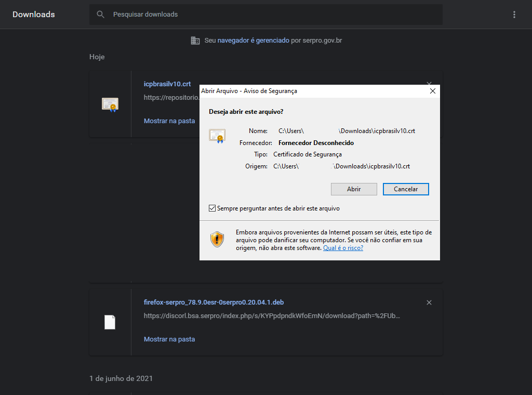
Task: Show icpbrasilv10.crt in its folder
Action: [169, 121]
